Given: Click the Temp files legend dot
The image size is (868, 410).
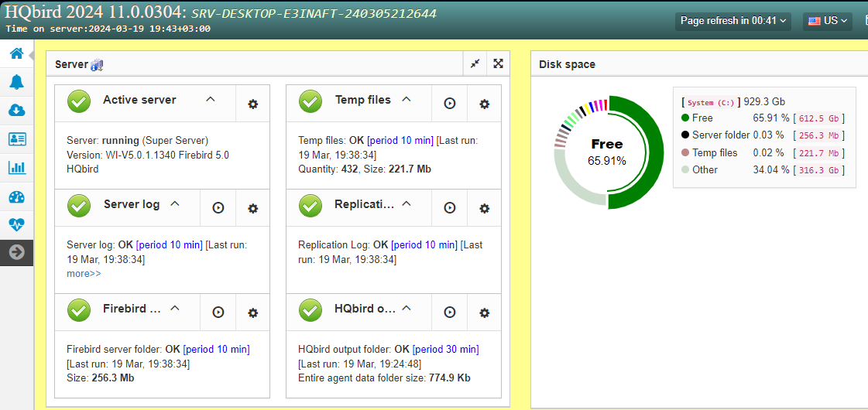Looking at the screenshot, I should click(685, 152).
